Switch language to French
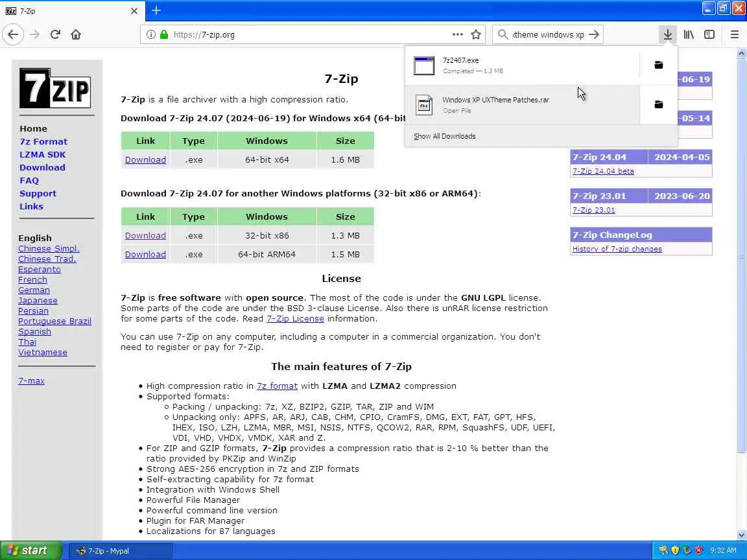Screen dimensions: 747x560 click(32, 280)
